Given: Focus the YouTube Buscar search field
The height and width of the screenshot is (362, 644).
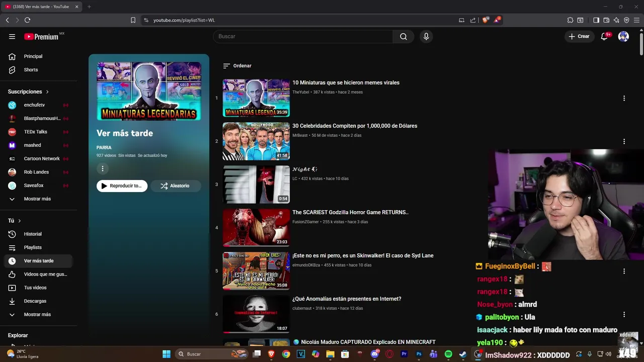Looking at the screenshot, I should (x=303, y=36).
